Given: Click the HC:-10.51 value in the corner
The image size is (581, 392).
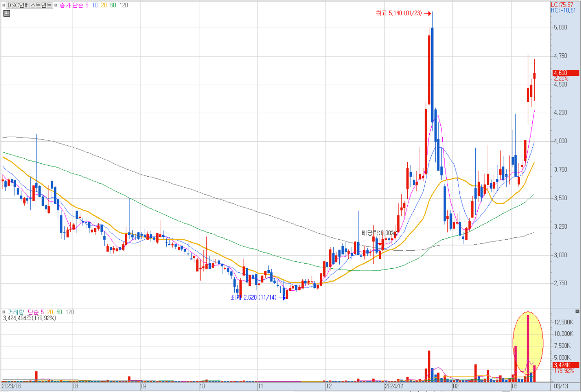Looking at the screenshot, I should (563, 10).
